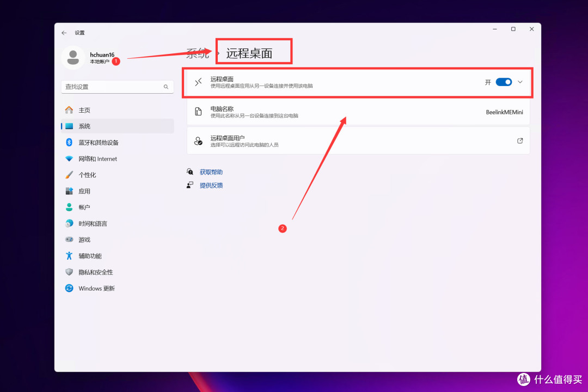Expand the 远程桌面 chevron next to toggle

pyautogui.click(x=520, y=82)
